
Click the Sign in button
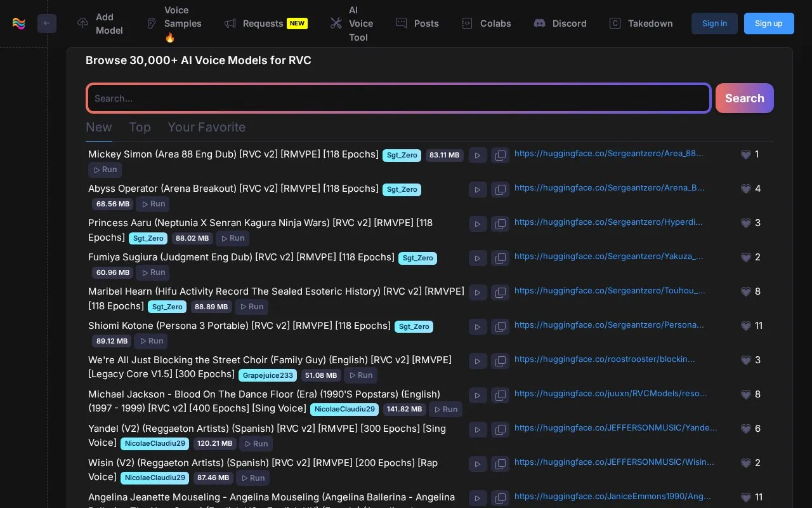click(x=714, y=23)
